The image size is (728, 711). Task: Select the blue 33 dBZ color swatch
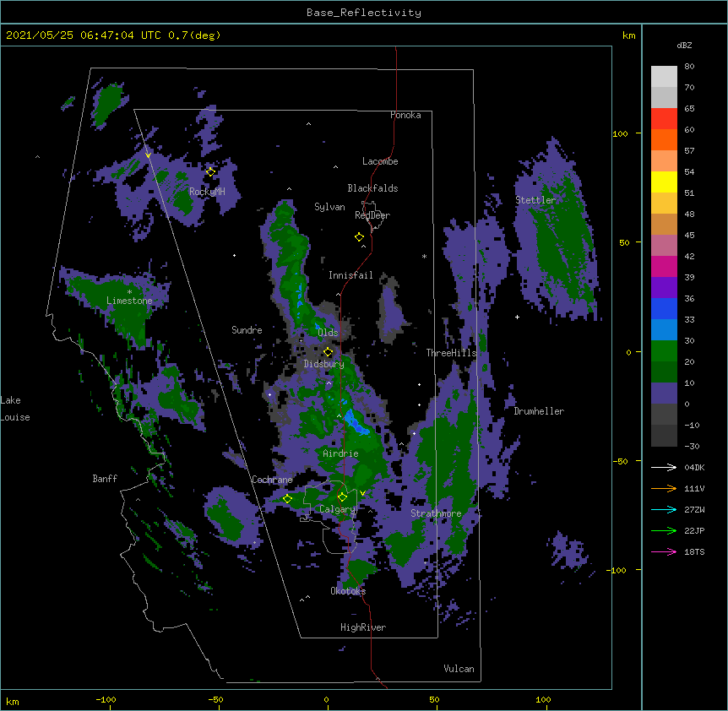(x=664, y=308)
